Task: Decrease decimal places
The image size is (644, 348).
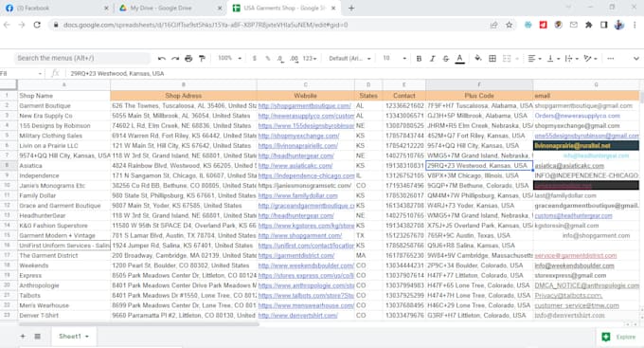Action: click(x=280, y=59)
